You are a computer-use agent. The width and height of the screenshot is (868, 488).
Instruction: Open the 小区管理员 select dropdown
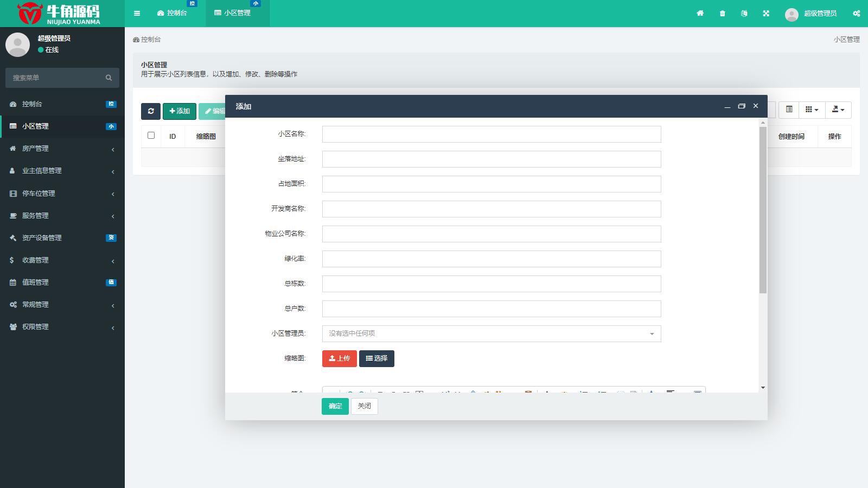(492, 333)
